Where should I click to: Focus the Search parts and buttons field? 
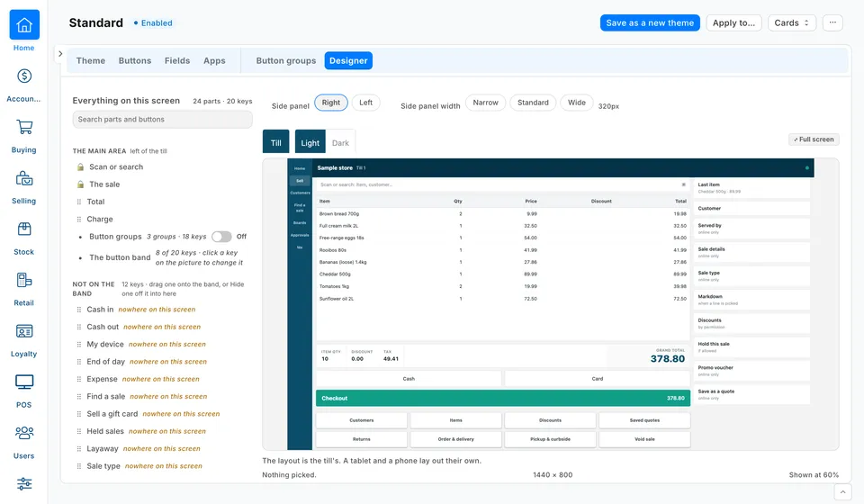point(163,120)
